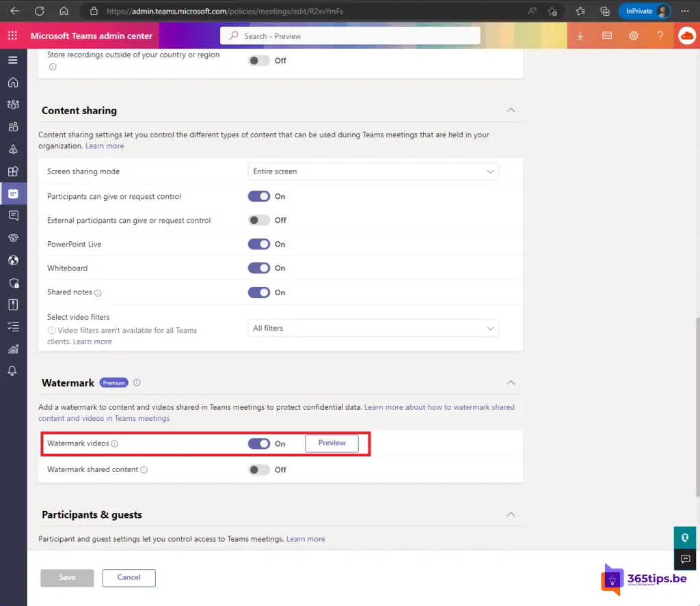700x606 pixels.
Task: Click the Notifications bell icon in sidebar
Action: (x=13, y=371)
